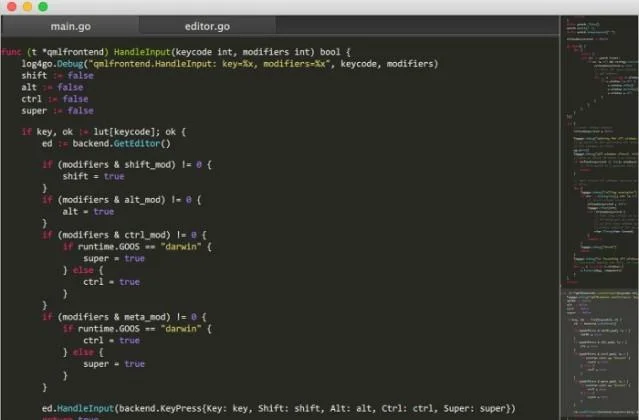Click empty tab bar area right of editor.go
The height and width of the screenshot is (420, 639).
417,26
